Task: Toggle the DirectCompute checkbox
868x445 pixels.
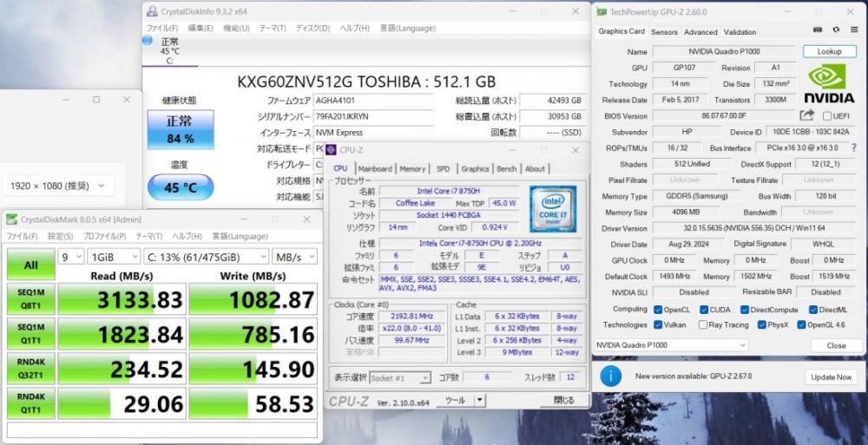Action: click(x=745, y=310)
